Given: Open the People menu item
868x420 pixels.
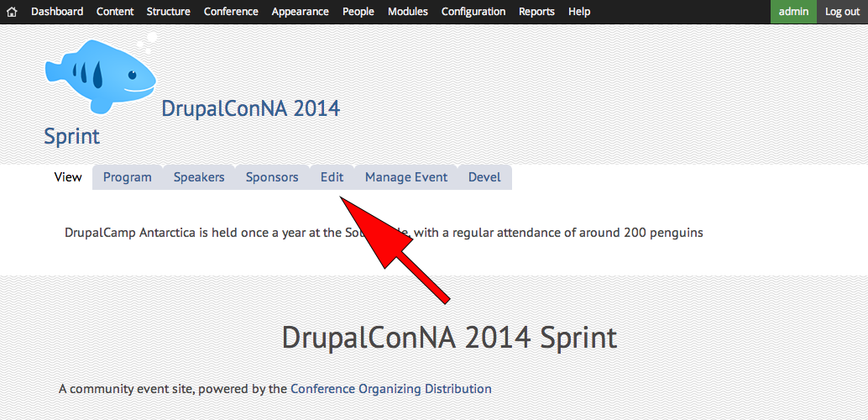Looking at the screenshot, I should tap(358, 12).
